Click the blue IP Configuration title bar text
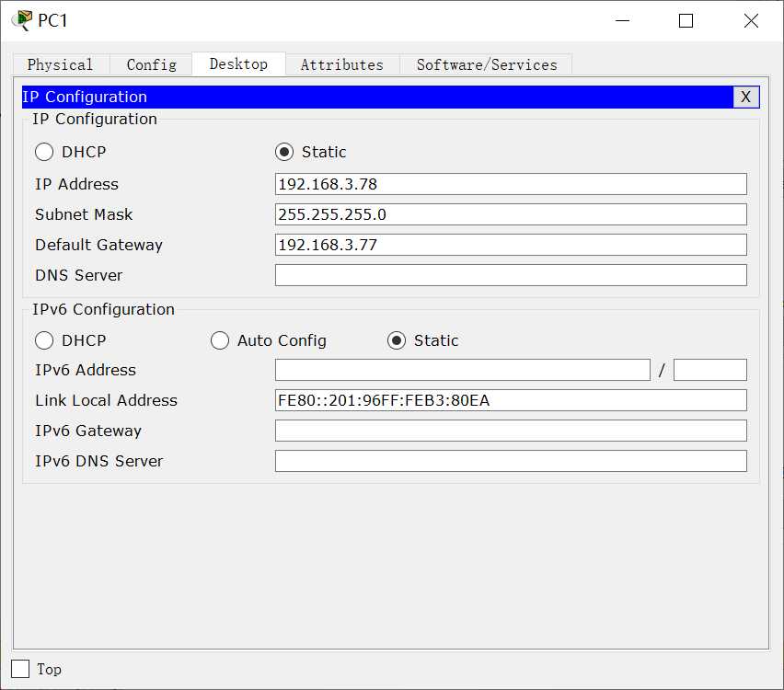The image size is (784, 690). click(x=85, y=97)
